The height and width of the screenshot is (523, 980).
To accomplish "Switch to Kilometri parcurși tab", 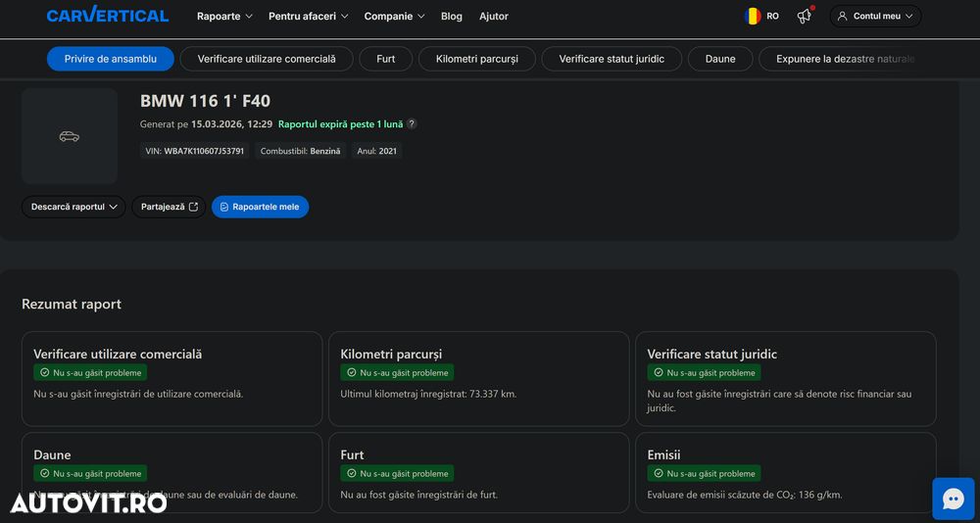I will [477, 59].
